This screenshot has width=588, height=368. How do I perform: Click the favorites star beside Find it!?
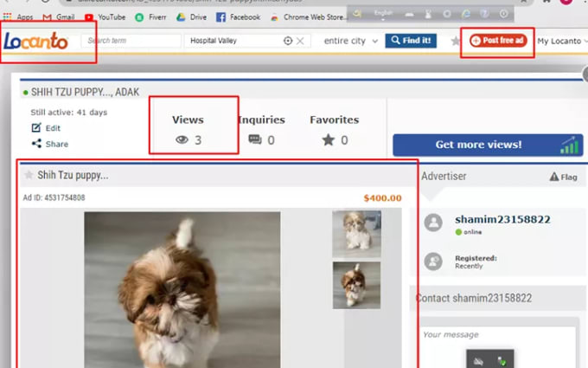(x=455, y=41)
